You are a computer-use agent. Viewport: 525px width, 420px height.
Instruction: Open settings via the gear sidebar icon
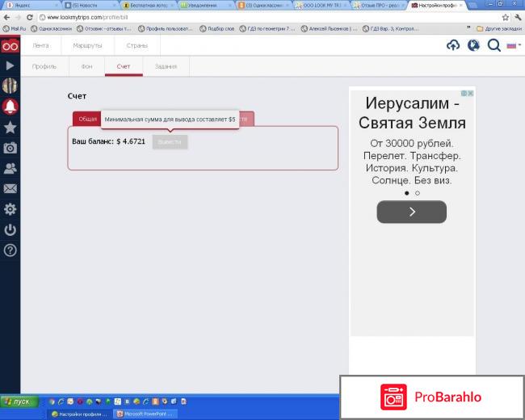pyautogui.click(x=10, y=209)
